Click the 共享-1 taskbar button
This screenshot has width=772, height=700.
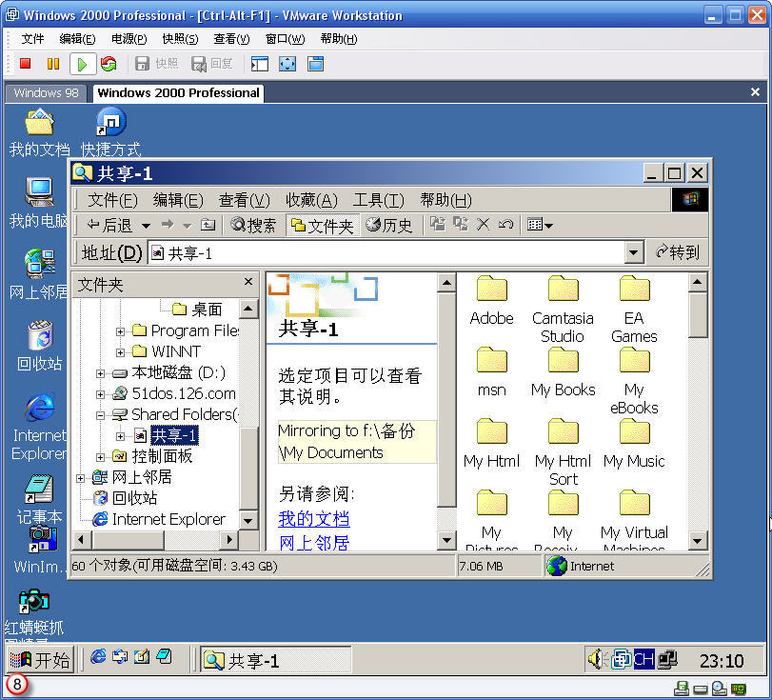click(x=276, y=660)
